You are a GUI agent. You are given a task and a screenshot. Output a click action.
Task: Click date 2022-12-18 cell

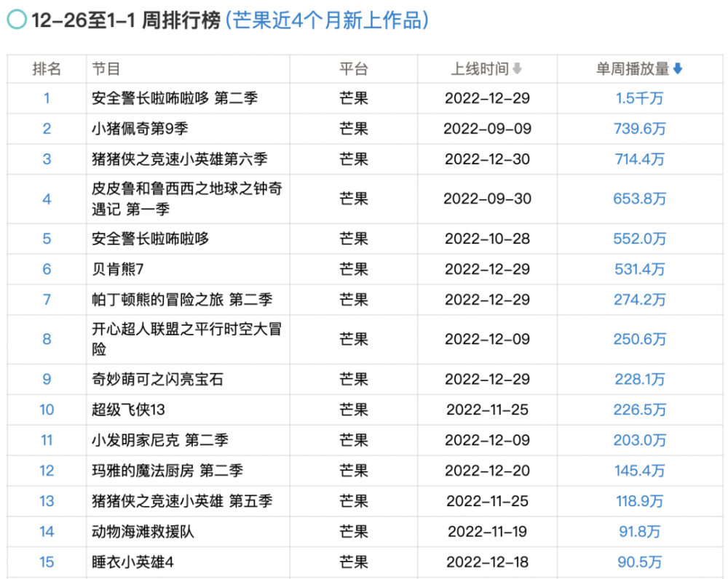[487, 562]
